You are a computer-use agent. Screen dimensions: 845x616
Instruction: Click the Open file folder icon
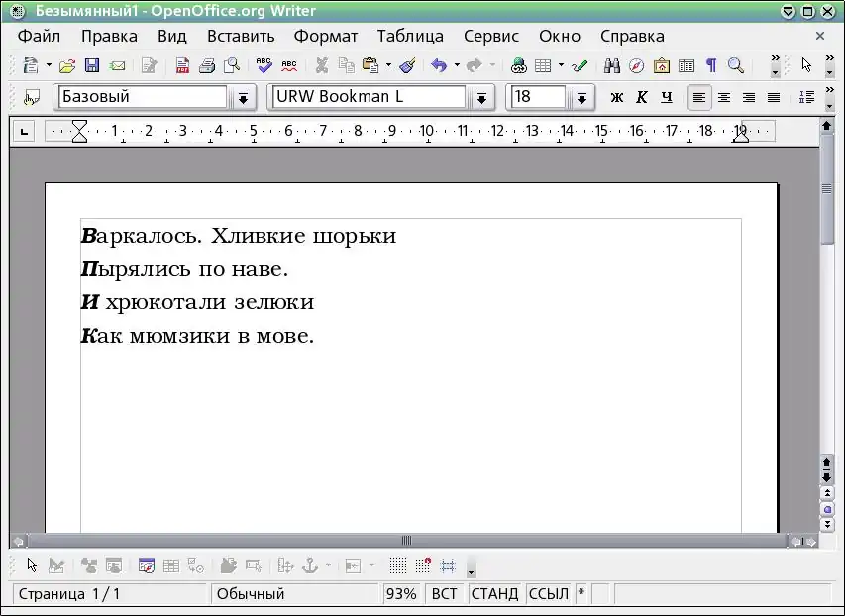pyautogui.click(x=67, y=66)
